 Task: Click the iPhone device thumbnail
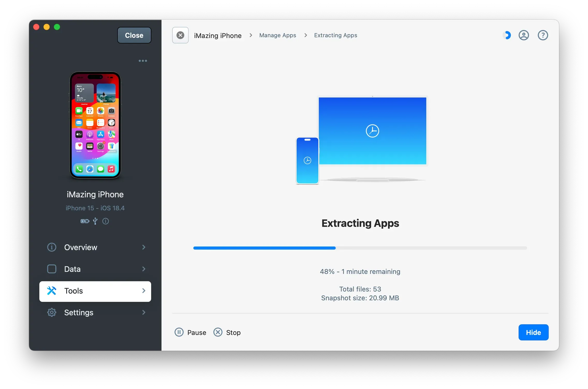tap(95, 126)
